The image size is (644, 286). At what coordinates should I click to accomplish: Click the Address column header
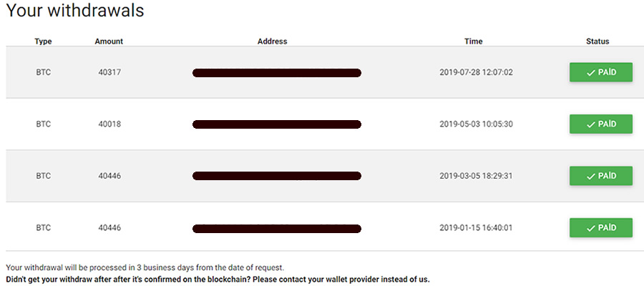tap(273, 41)
